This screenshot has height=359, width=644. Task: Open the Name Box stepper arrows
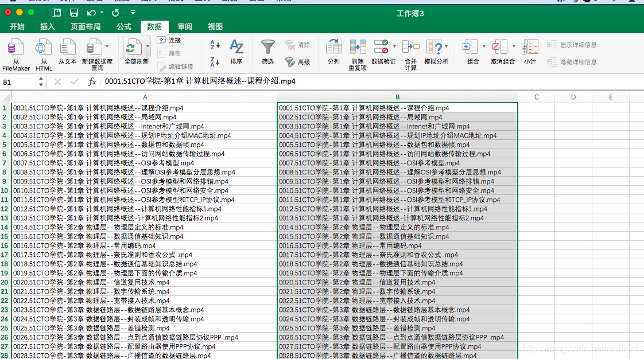[x=41, y=81]
